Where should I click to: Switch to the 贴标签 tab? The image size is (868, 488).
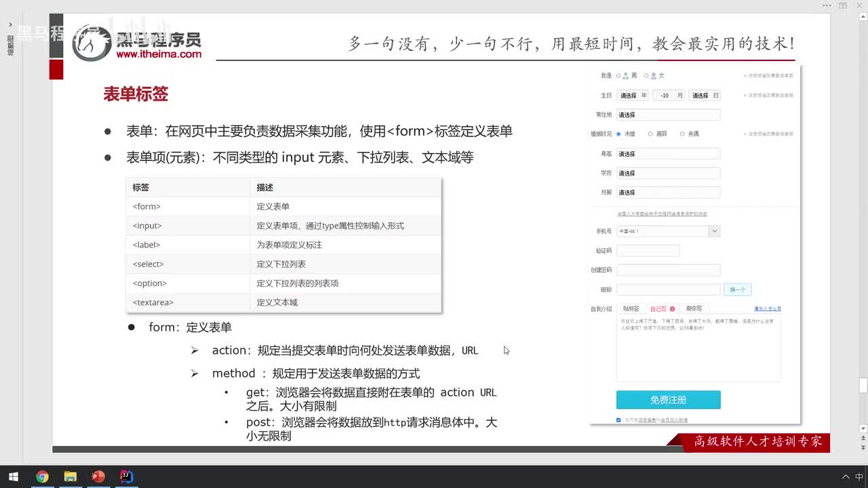pos(631,308)
